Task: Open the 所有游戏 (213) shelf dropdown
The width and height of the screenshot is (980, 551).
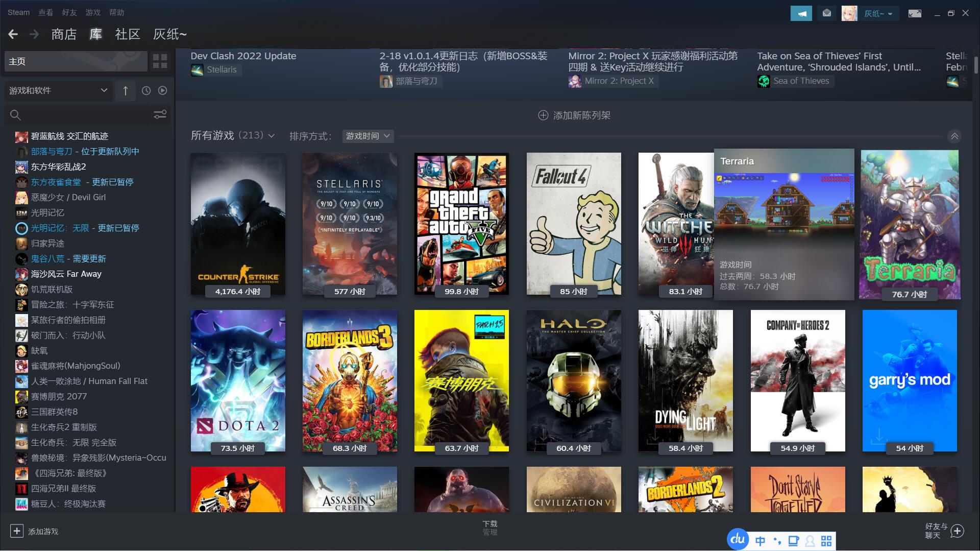Action: (x=233, y=135)
